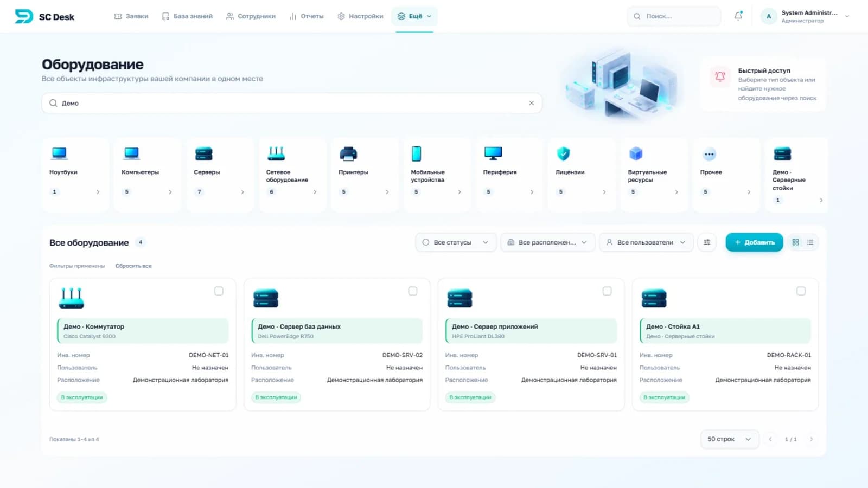The width and height of the screenshot is (868, 488).
Task: Open Виртуальные ресурсы cube icon
Action: click(636, 154)
